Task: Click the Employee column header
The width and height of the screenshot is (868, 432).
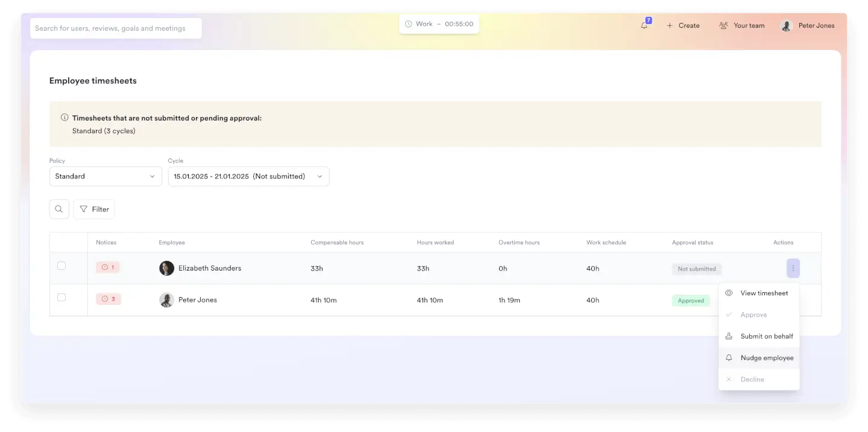Action: 172,243
